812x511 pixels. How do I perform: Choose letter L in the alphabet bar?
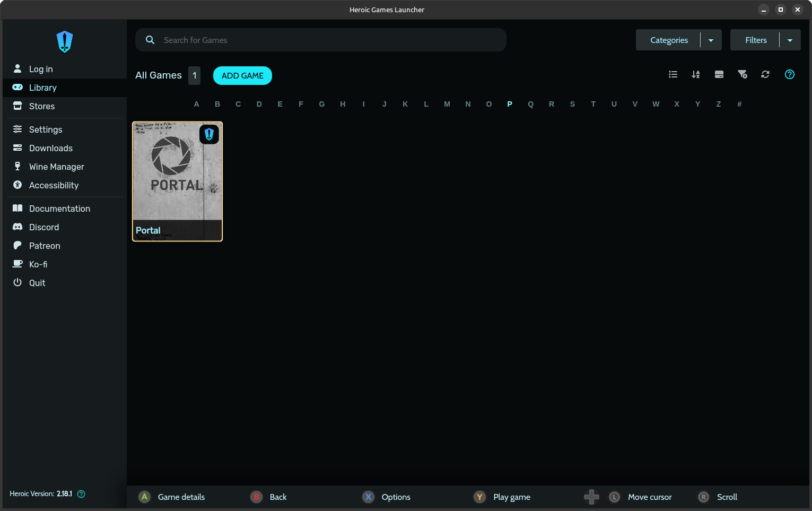click(x=426, y=104)
